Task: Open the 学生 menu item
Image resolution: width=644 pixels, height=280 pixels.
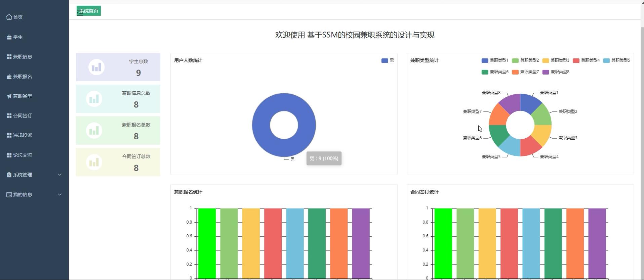Action: click(35, 37)
